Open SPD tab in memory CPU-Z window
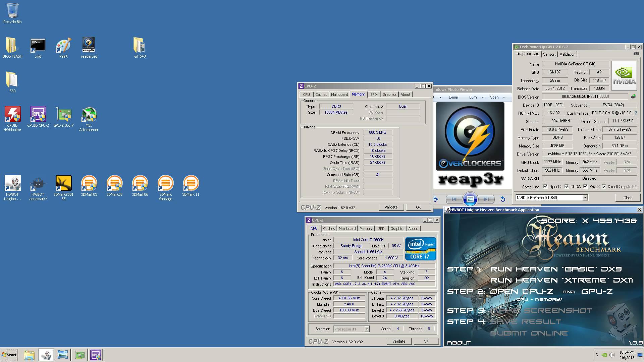This screenshot has width=644, height=362. click(x=373, y=95)
